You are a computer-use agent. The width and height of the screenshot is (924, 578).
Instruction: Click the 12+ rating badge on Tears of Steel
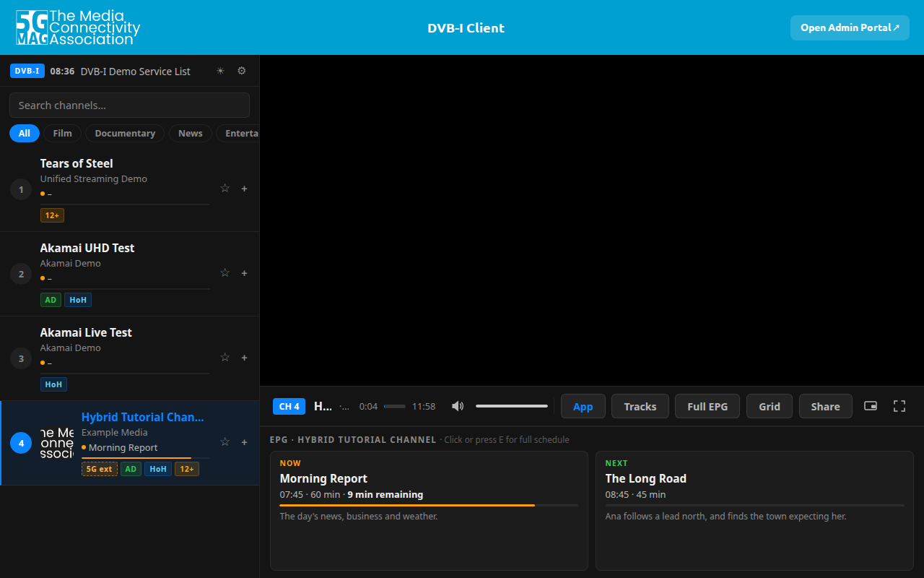[x=52, y=215]
